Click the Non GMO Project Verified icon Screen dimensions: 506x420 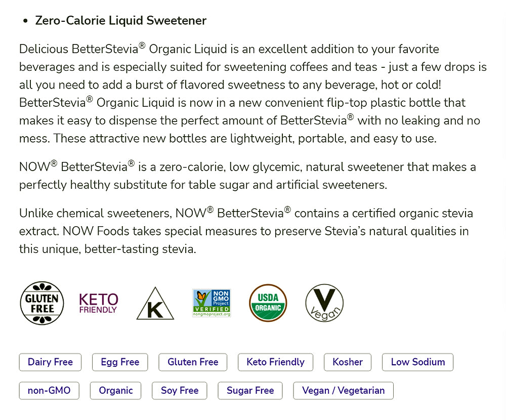click(212, 303)
